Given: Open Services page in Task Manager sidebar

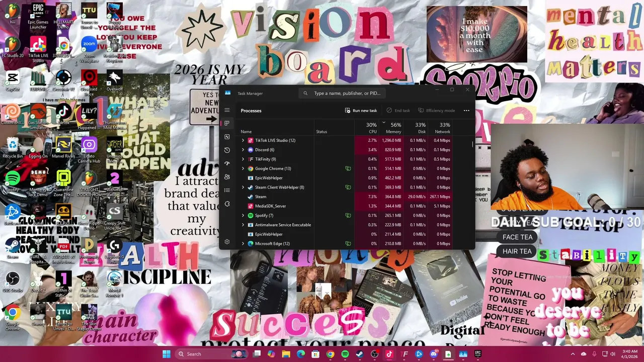Looking at the screenshot, I should point(227,204).
